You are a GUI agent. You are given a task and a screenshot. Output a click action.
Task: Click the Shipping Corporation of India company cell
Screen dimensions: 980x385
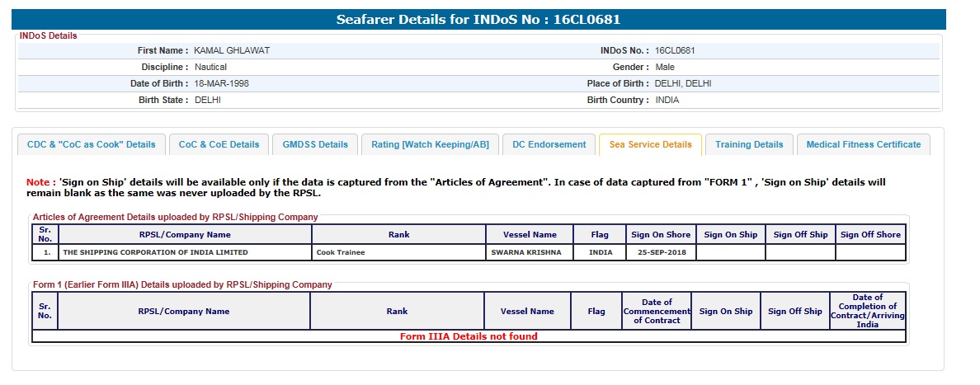(185, 252)
